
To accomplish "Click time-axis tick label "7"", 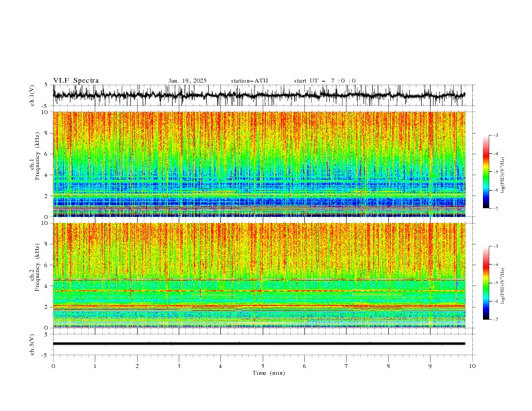I will [x=347, y=366].
